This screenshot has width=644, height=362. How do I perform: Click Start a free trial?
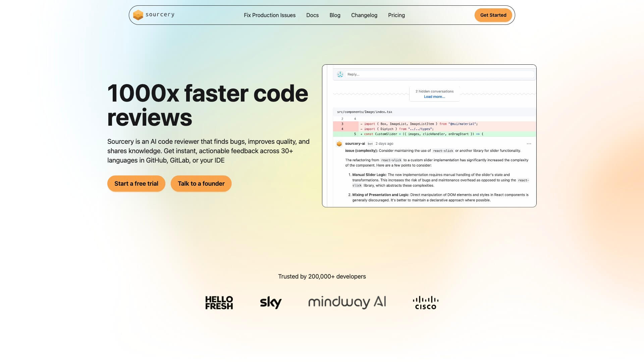[136, 184]
